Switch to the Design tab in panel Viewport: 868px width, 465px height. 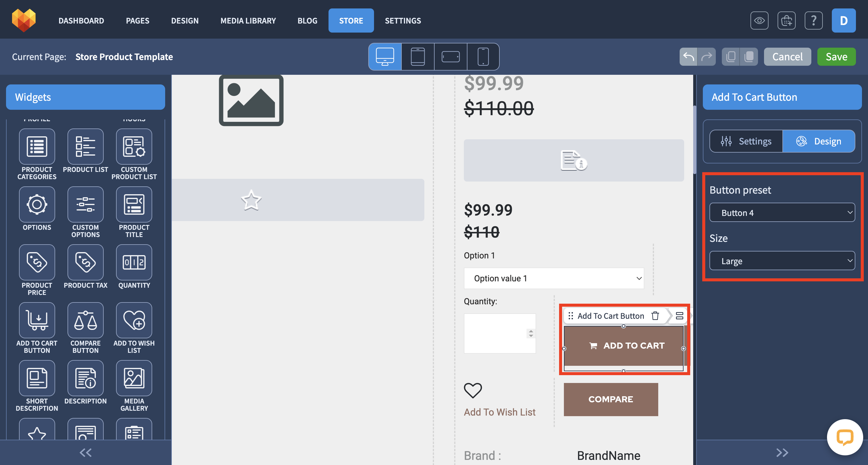point(819,141)
